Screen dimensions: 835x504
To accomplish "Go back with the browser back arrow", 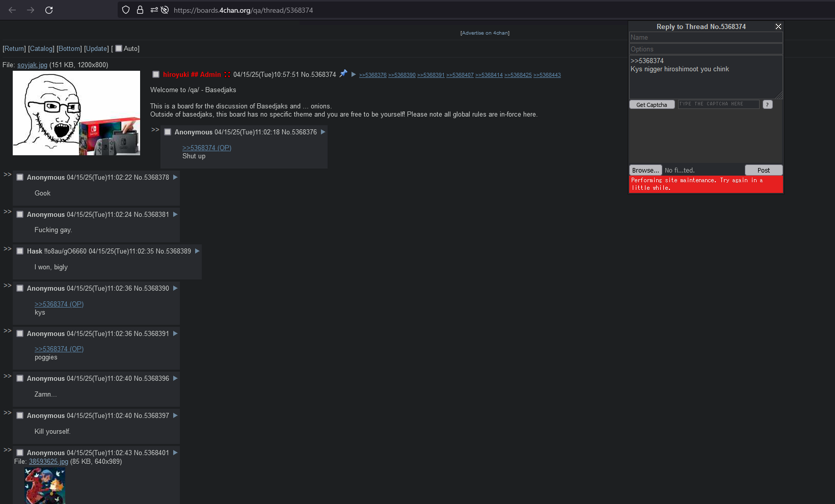I will point(12,10).
